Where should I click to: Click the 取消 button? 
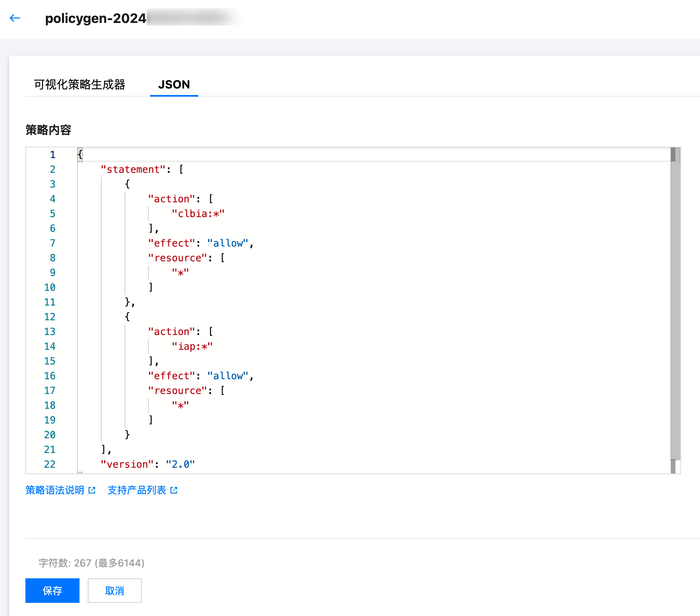click(115, 591)
